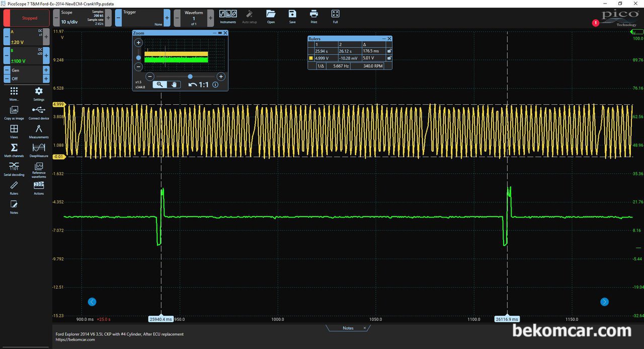Go to next Waveform buffer

210,18
